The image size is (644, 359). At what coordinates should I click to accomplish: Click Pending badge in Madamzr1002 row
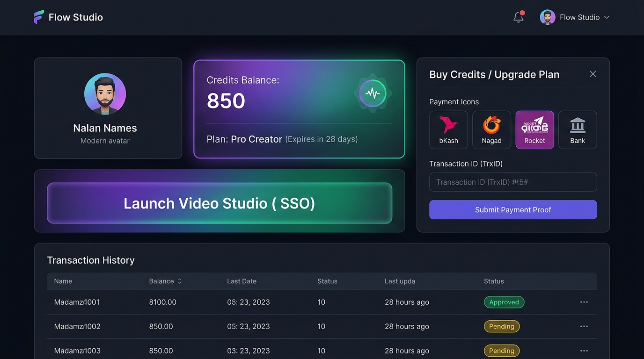pyautogui.click(x=502, y=326)
